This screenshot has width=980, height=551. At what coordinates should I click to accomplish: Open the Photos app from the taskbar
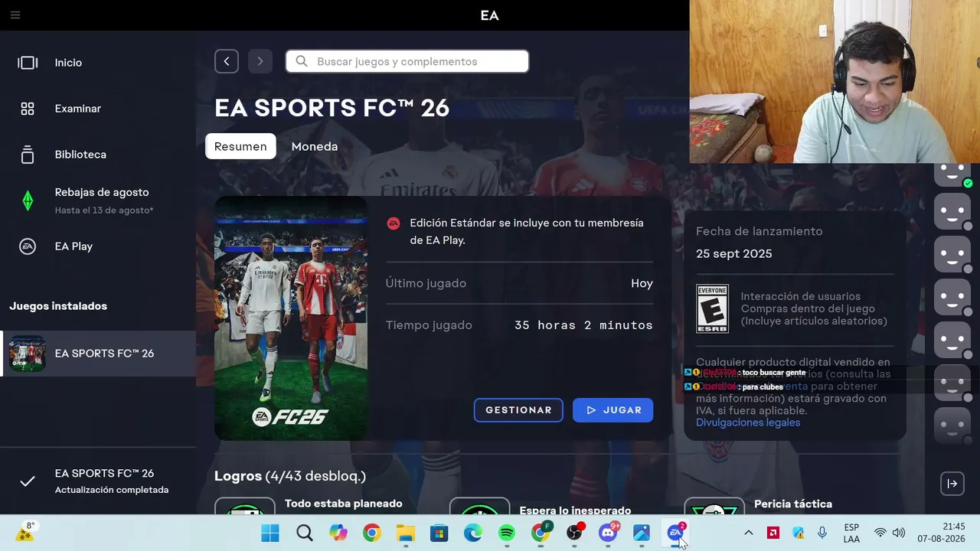coord(642,533)
